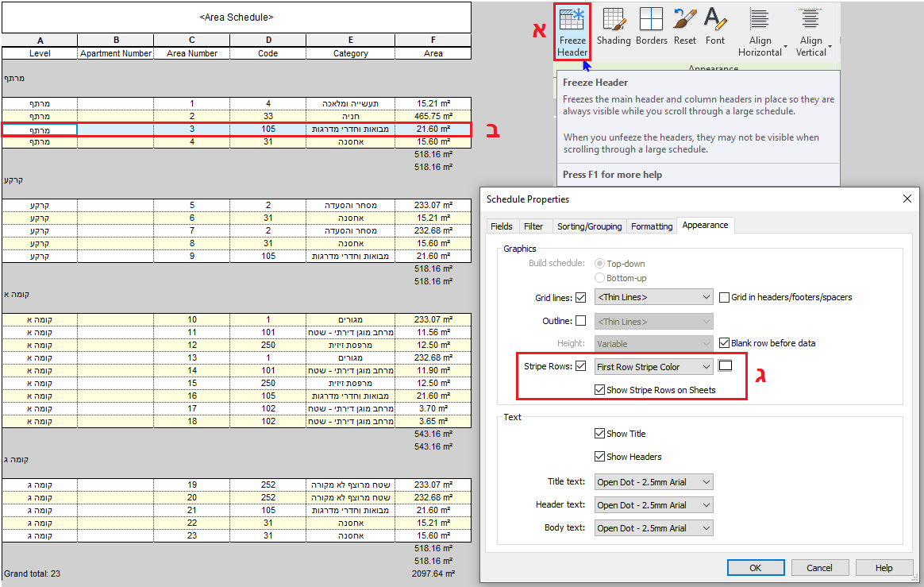This screenshot has width=924, height=587.
Task: Open the Sorting/Grouping tab
Action: tap(589, 226)
